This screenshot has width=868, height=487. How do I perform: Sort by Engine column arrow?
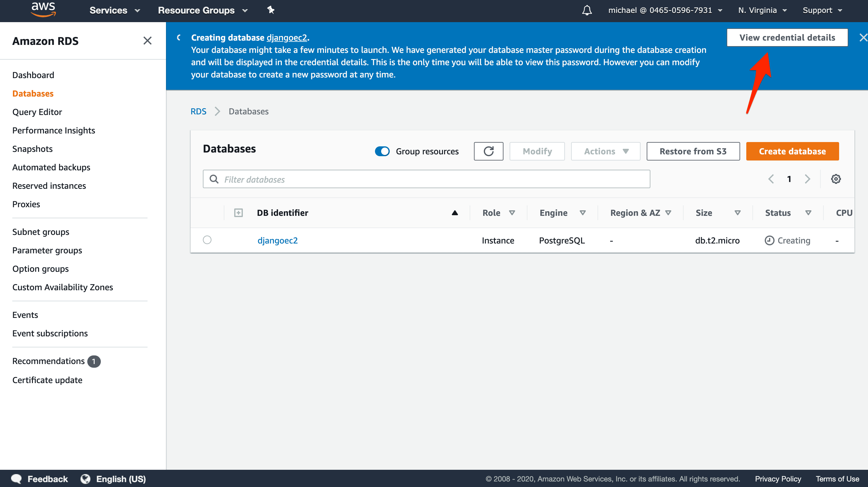(582, 213)
